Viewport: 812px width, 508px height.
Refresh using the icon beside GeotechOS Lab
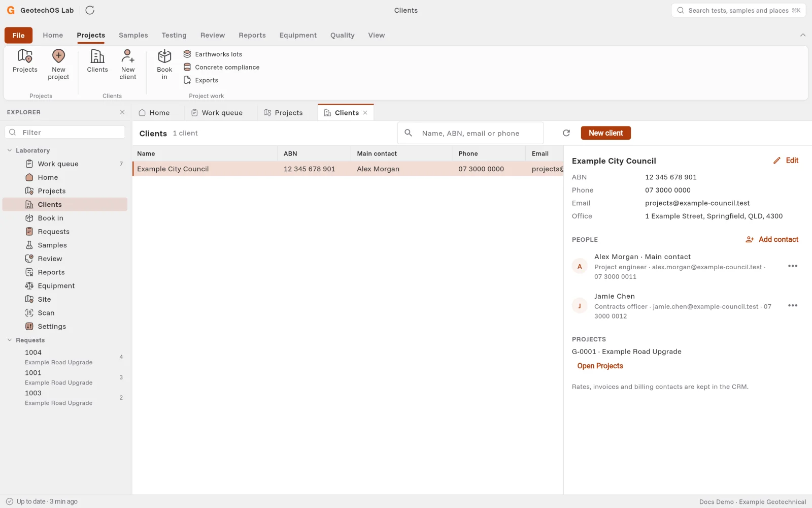90,10
